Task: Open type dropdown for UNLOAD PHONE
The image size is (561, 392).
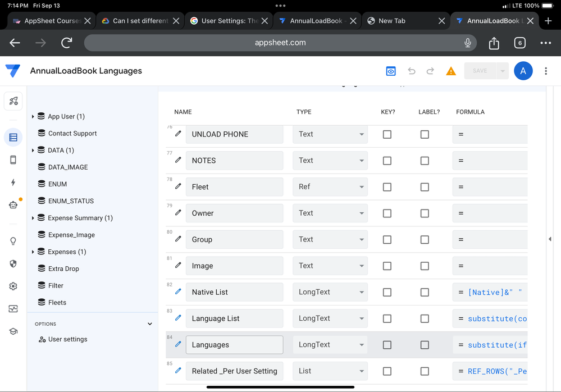Action: [330, 134]
